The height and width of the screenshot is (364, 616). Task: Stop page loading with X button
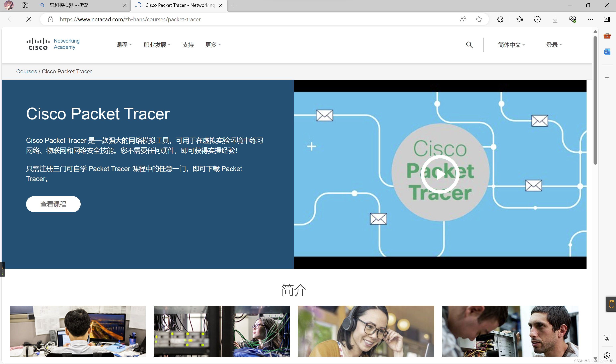point(29,19)
